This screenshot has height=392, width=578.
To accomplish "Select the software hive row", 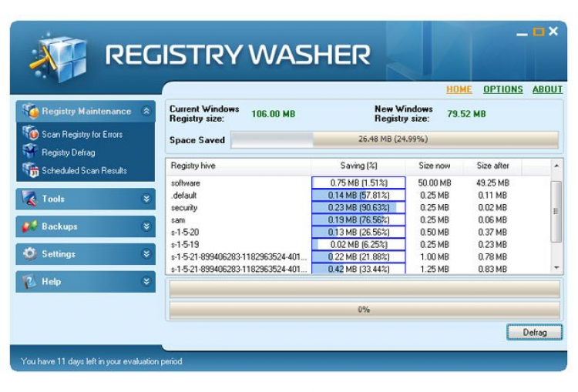I will coord(358,183).
